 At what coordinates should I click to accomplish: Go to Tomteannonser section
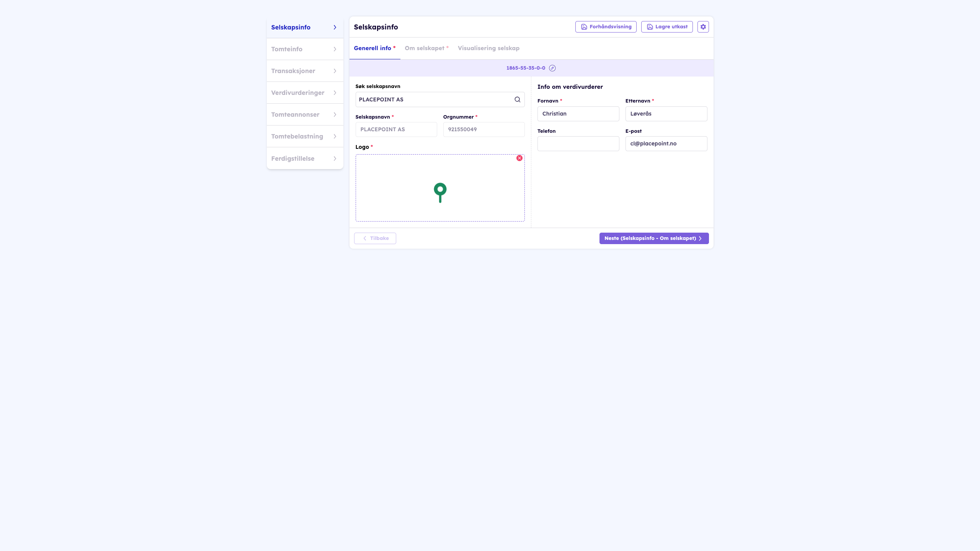tap(305, 114)
